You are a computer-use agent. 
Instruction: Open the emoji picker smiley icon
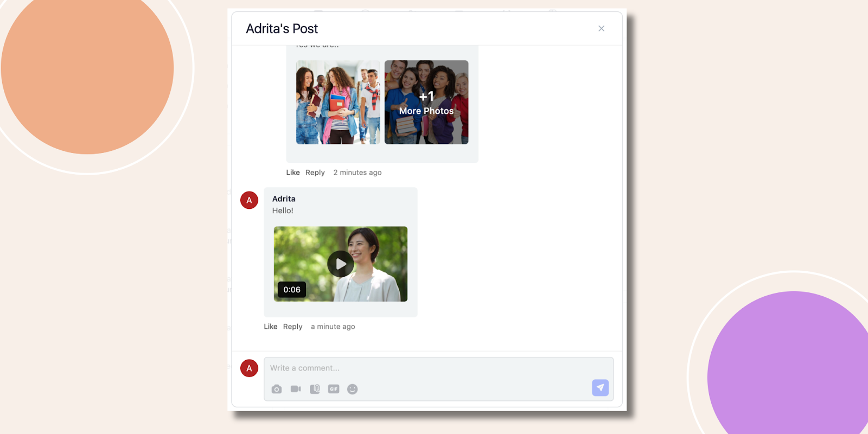tap(353, 389)
